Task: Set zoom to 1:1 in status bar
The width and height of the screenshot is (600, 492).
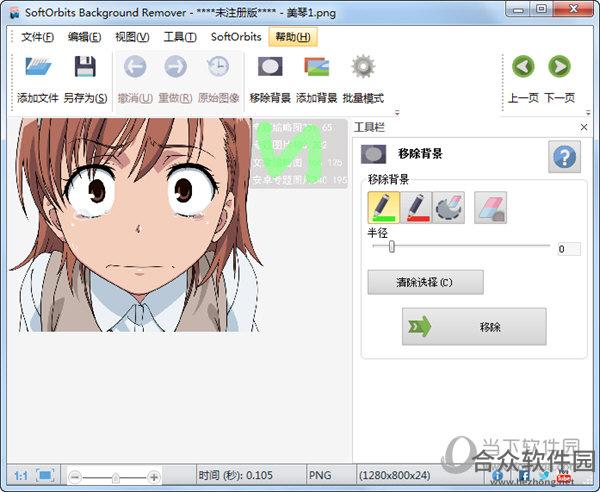Action: click(x=21, y=476)
